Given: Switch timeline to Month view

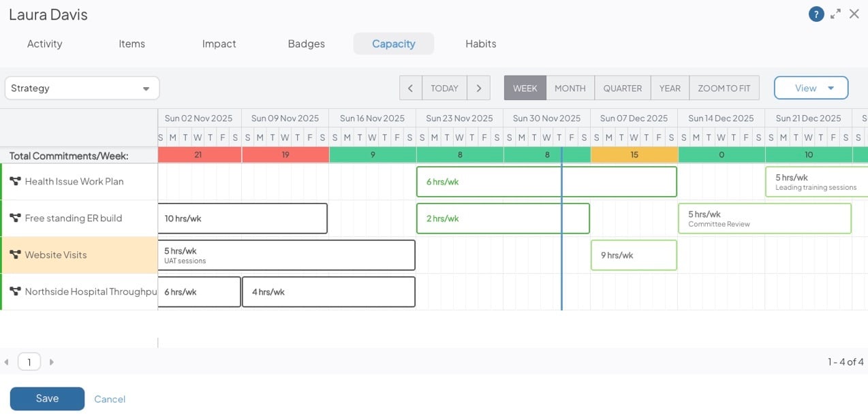Looking at the screenshot, I should point(570,88).
